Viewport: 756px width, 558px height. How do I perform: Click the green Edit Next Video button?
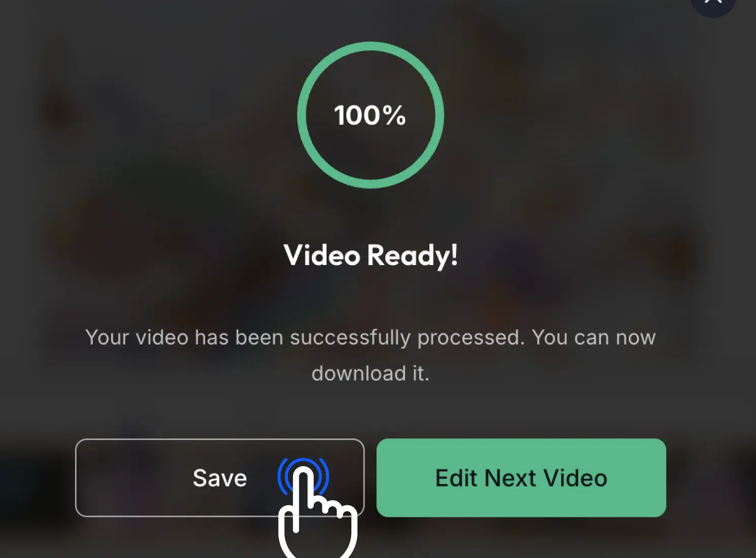point(521,477)
